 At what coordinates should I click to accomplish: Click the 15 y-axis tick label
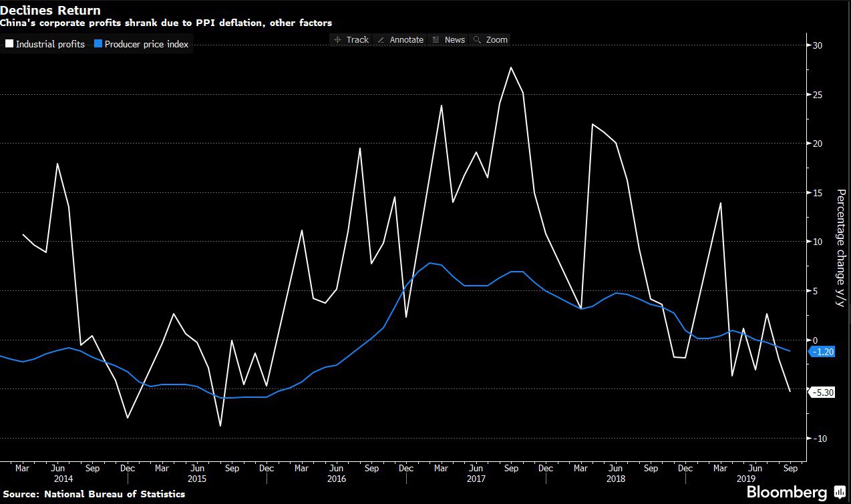(817, 193)
